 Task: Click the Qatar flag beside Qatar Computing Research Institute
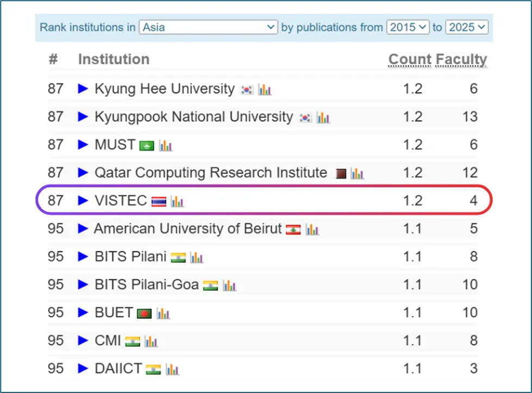point(341,174)
